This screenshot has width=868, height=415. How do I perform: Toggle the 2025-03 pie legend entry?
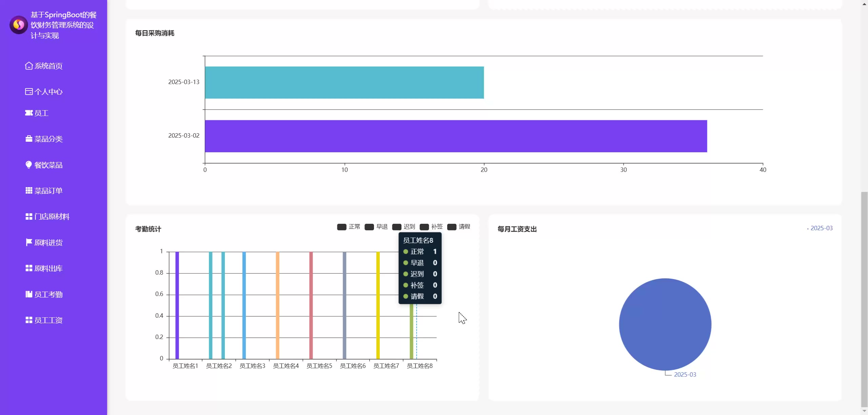click(821, 228)
